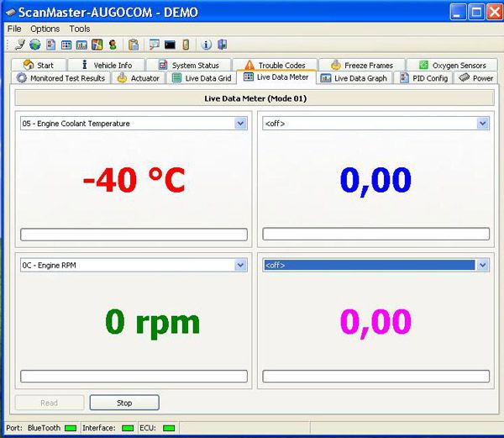
Task: Click the blue info icon in toolbar
Action: [207, 45]
